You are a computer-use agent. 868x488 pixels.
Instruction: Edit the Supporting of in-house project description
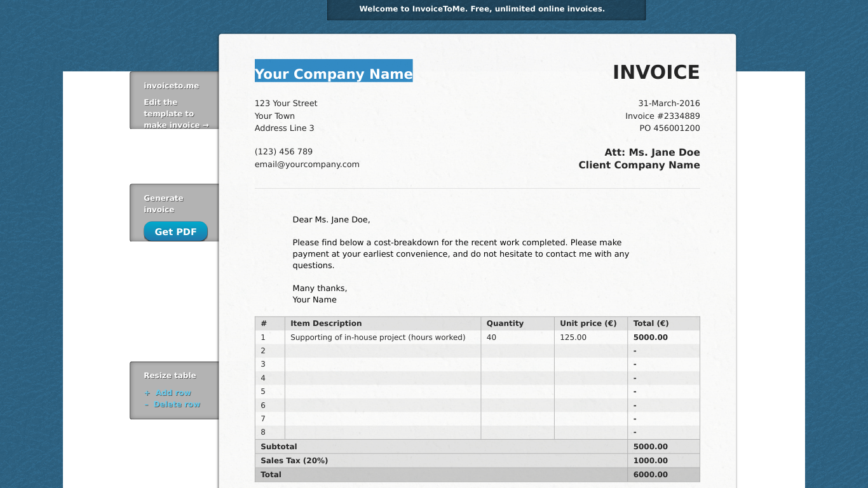point(383,337)
